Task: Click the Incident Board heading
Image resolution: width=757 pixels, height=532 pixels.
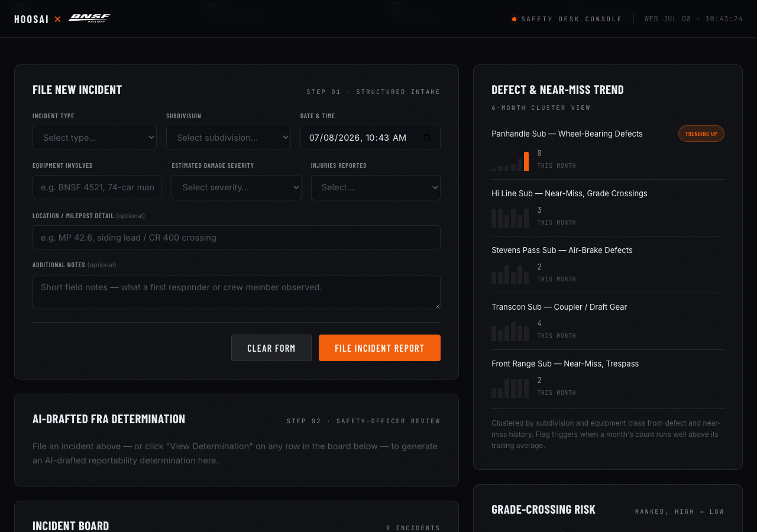Action: [x=71, y=526]
